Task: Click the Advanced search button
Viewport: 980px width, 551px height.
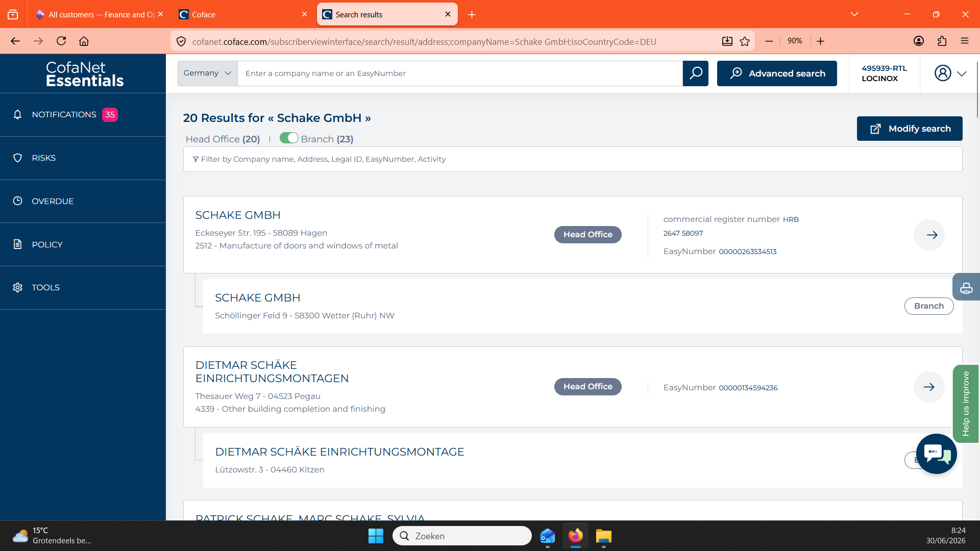Action: [x=777, y=73]
